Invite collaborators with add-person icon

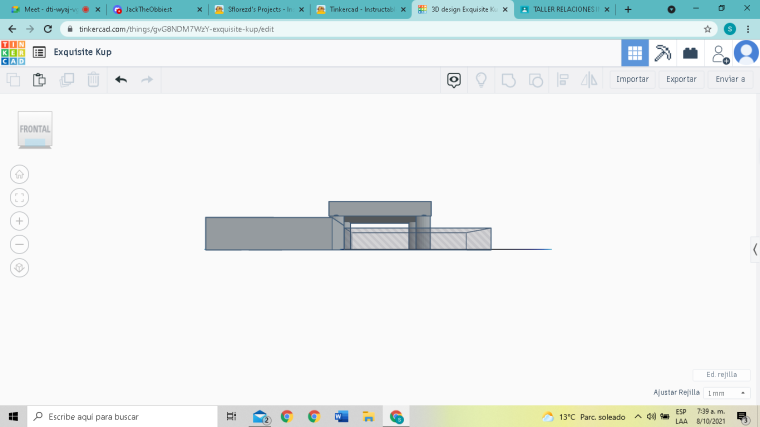pyautogui.click(x=720, y=54)
